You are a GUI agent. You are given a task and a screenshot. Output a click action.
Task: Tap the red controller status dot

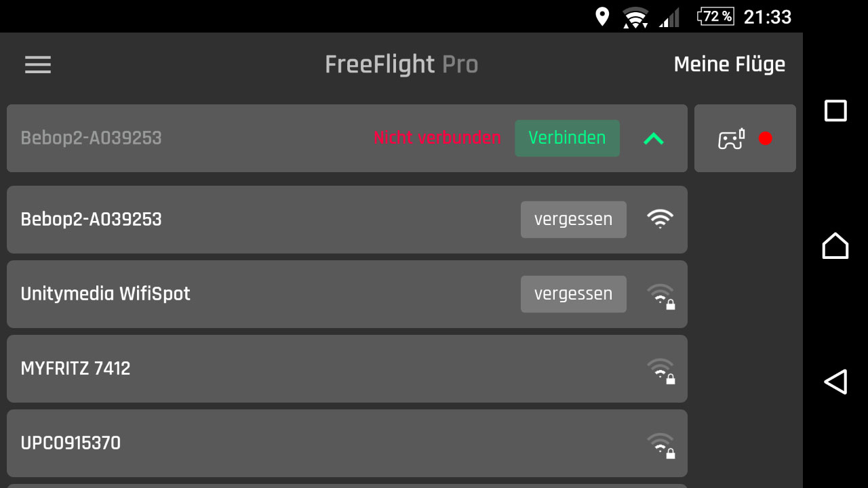click(765, 138)
